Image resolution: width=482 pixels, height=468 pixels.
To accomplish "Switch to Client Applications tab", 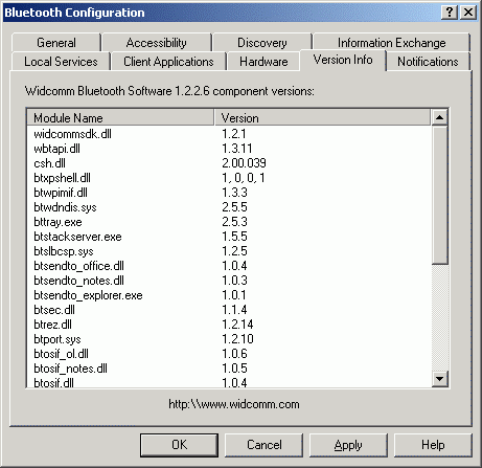I will pos(169,61).
